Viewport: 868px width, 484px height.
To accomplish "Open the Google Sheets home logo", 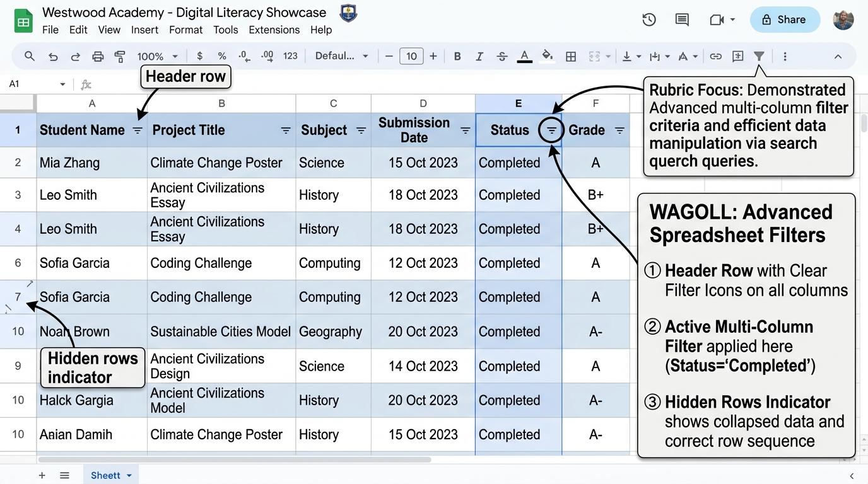I will pos(23,21).
